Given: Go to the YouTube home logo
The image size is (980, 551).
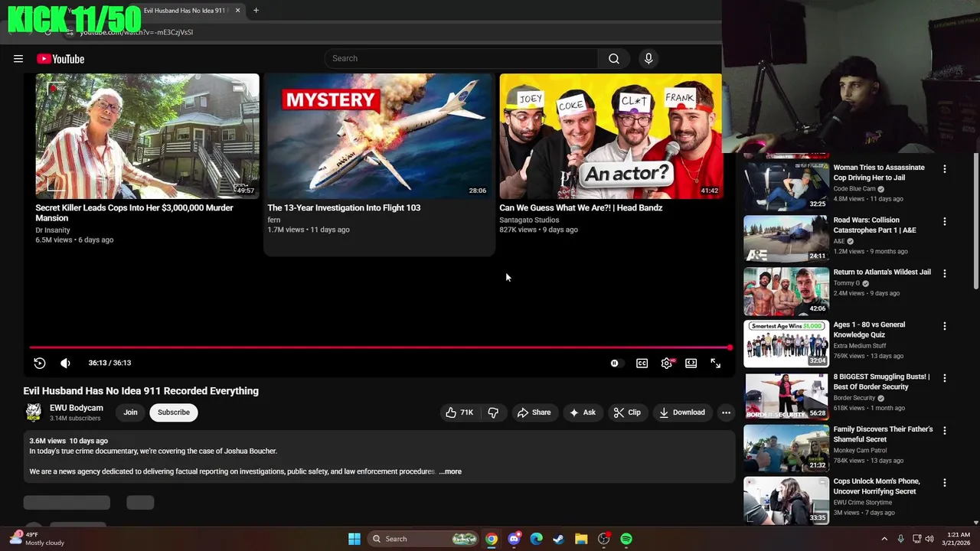Looking at the screenshot, I should (x=60, y=59).
